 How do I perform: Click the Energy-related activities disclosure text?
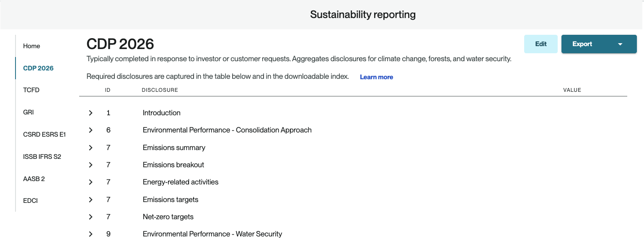[181, 182]
